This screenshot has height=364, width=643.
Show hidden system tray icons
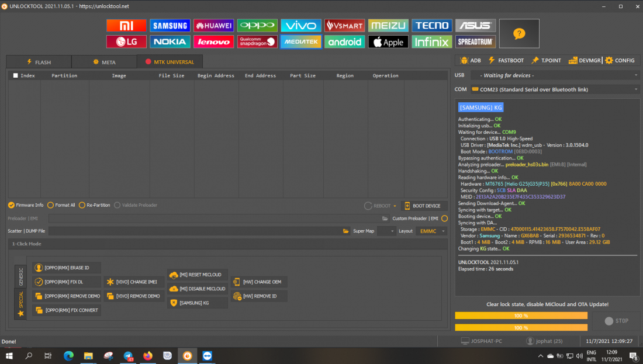click(x=541, y=356)
